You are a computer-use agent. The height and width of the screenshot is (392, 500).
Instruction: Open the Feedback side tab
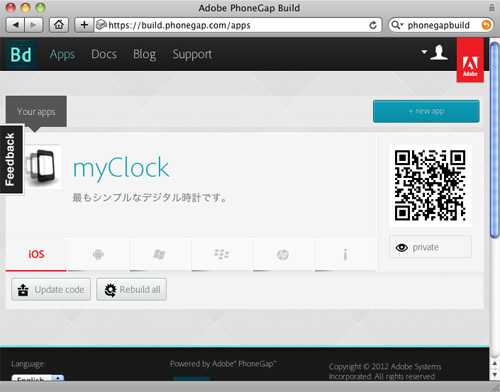pyautogui.click(x=11, y=159)
